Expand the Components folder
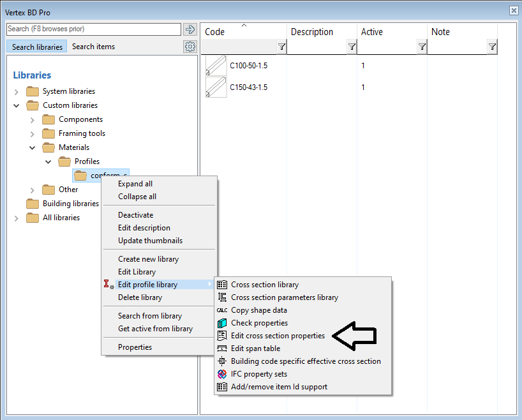The height and width of the screenshot is (420, 522). click(x=33, y=120)
